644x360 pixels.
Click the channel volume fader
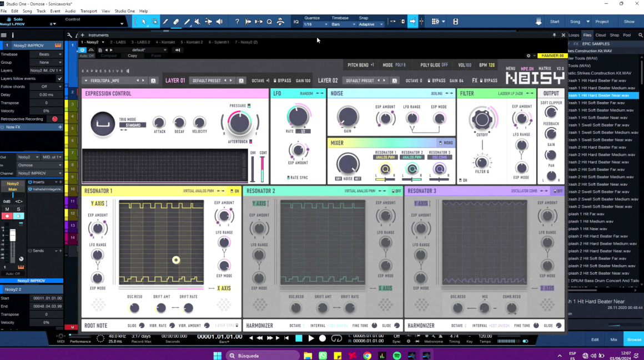point(13,236)
